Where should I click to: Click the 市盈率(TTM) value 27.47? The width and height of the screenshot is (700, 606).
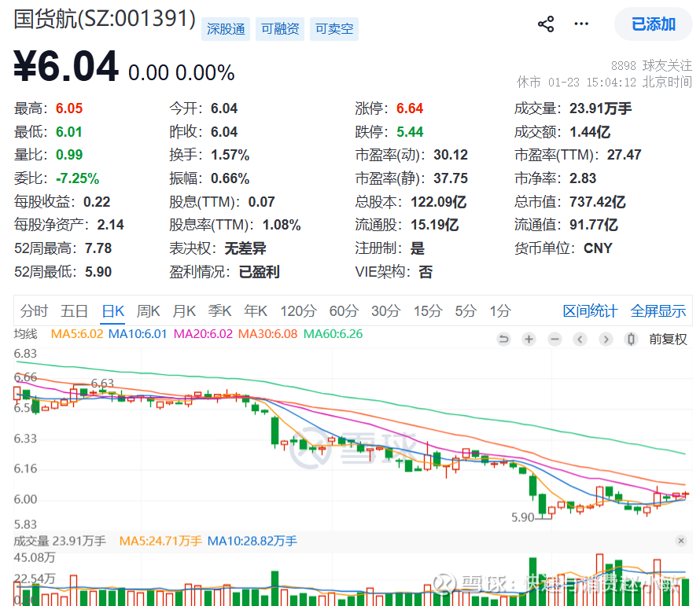click(x=624, y=155)
